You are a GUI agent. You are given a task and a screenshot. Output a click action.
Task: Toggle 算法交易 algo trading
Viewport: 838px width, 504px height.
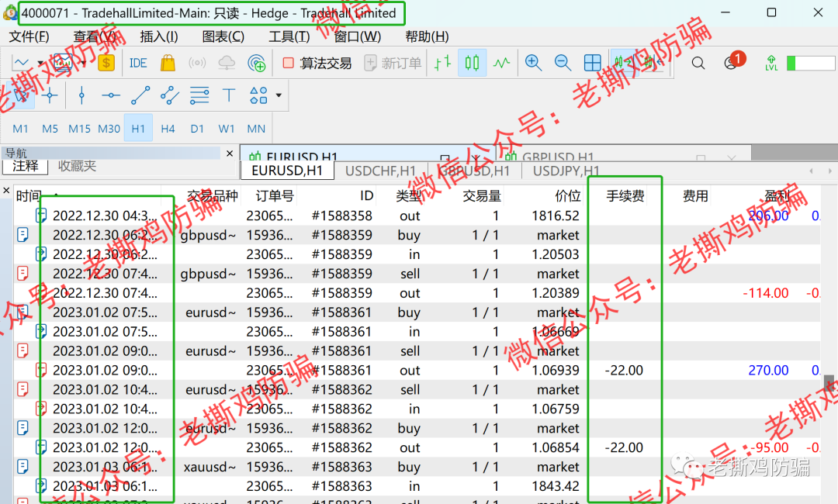pos(317,63)
